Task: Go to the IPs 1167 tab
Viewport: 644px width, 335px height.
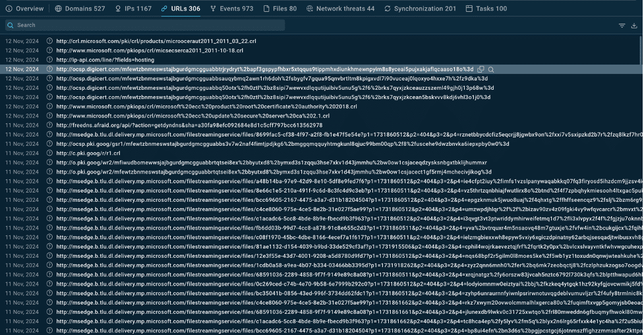Action: 132,9
